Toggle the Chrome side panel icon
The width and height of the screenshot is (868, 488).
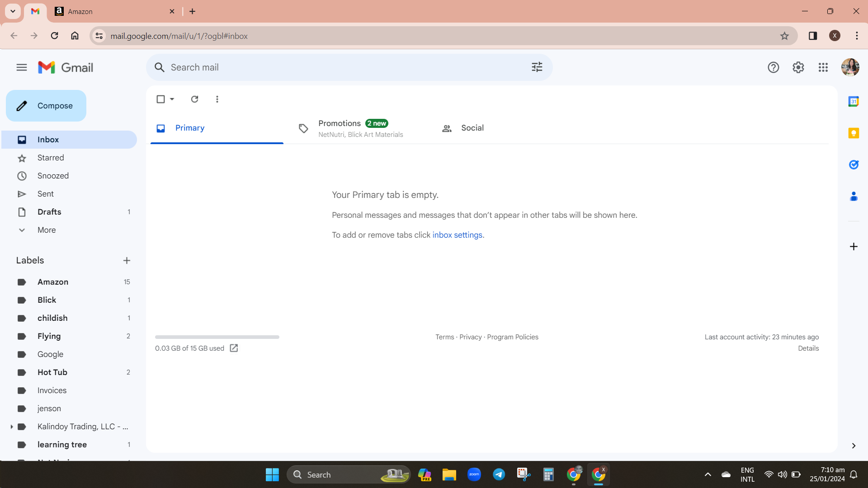click(x=812, y=36)
